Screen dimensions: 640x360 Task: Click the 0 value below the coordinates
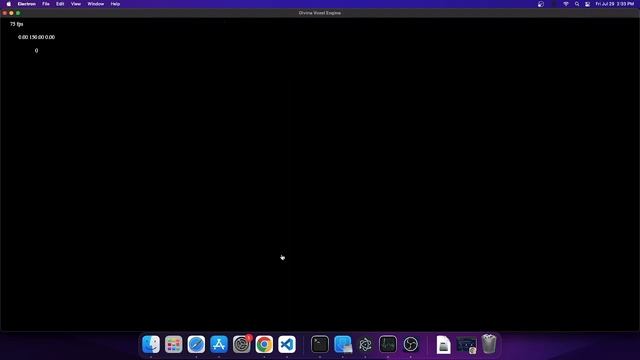tap(36, 51)
